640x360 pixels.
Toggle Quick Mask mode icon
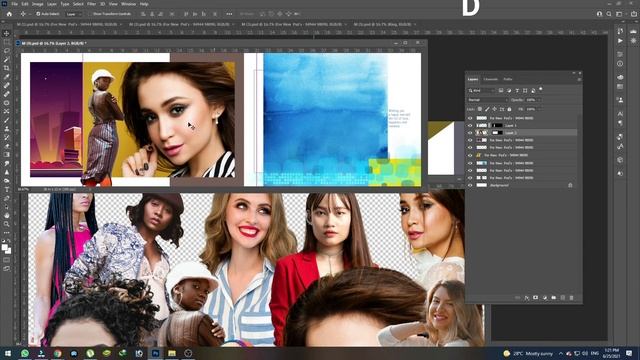click(x=7, y=260)
